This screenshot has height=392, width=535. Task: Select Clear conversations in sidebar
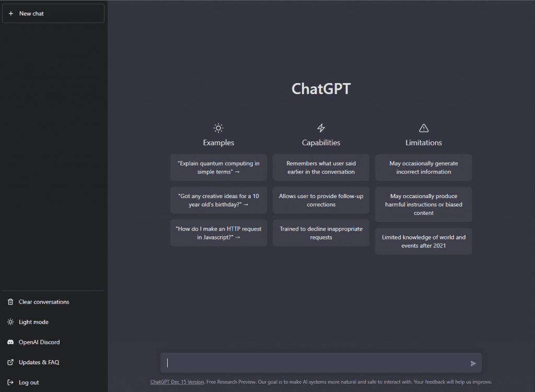(x=53, y=302)
